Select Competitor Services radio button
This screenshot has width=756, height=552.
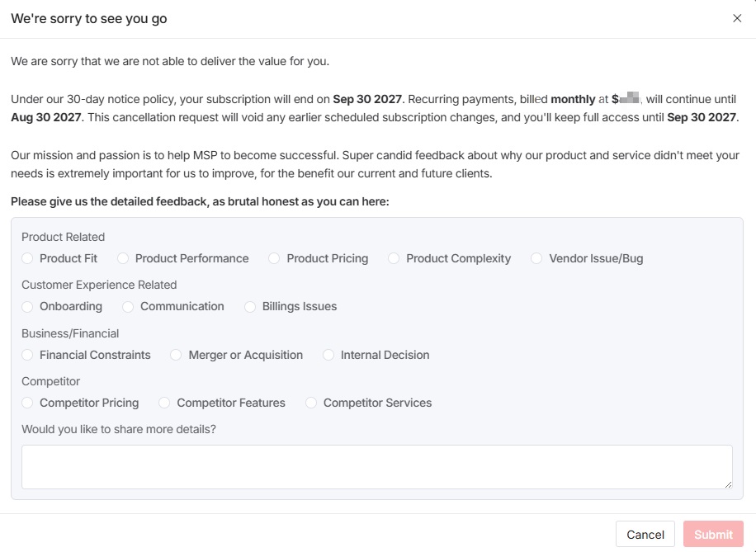311,403
